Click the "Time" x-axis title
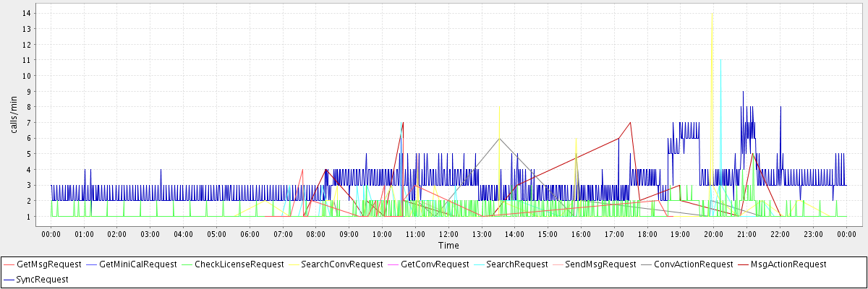The image size is (868, 289). coord(448,246)
